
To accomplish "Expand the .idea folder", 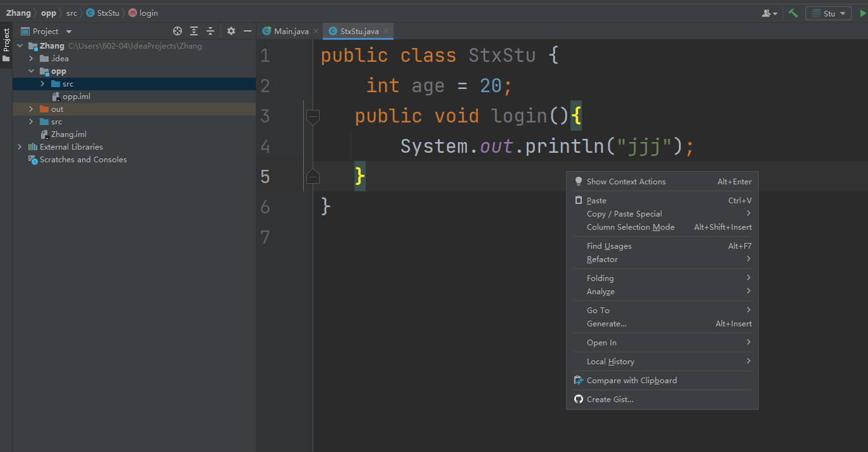I will 31,59.
